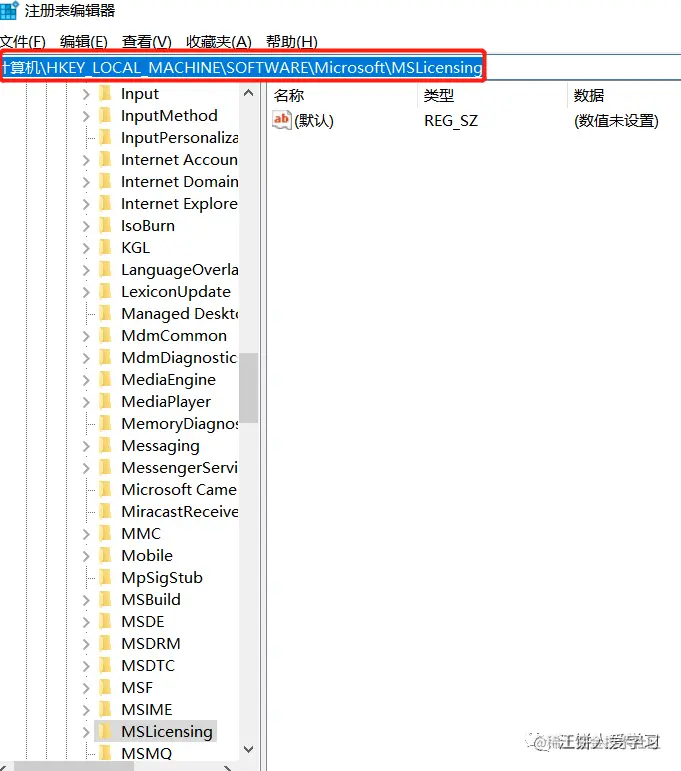Click the MSDRM folder icon
The image size is (681, 771).
(105, 643)
